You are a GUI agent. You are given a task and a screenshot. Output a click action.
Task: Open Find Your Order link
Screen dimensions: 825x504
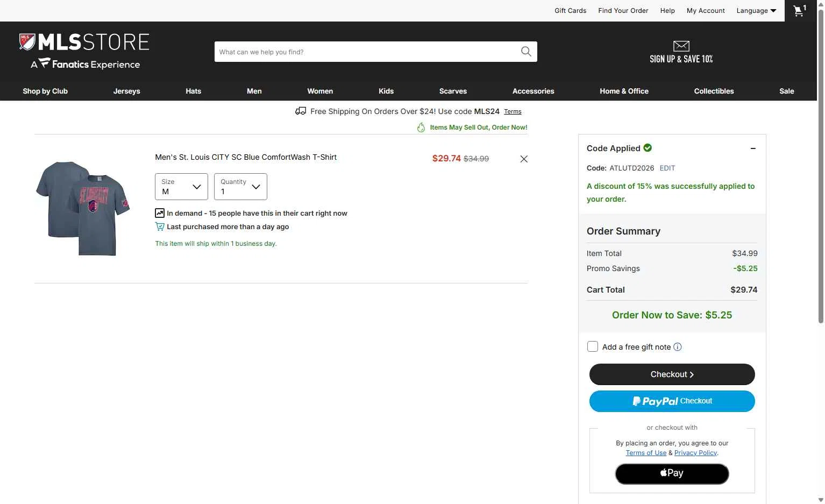(x=623, y=11)
